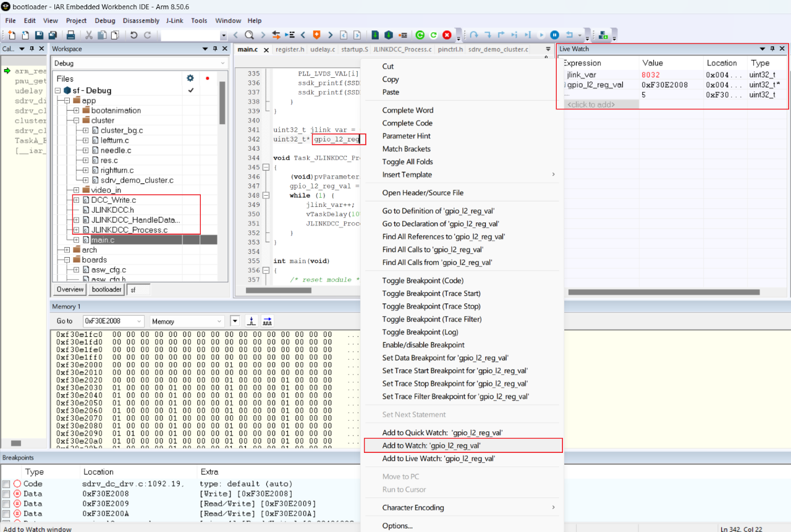Image resolution: width=791 pixels, height=532 pixels.
Task: Open the J-Link menu
Action: pos(174,20)
